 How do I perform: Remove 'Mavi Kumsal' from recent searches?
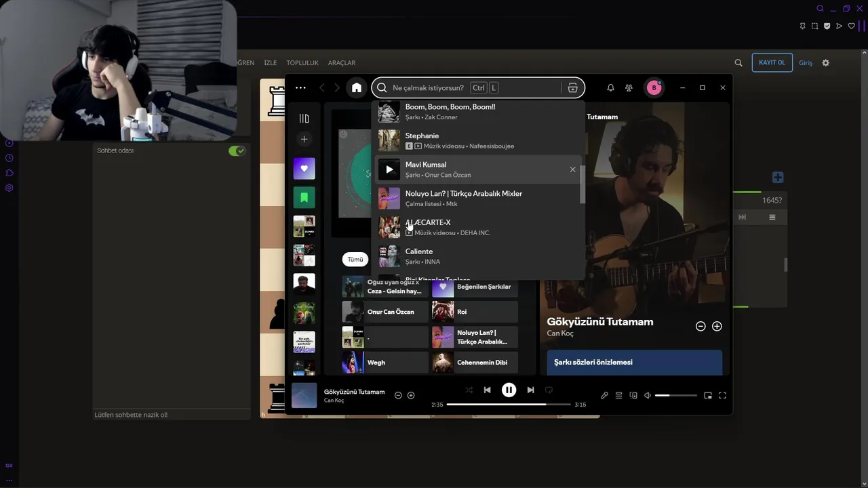[572, 169]
